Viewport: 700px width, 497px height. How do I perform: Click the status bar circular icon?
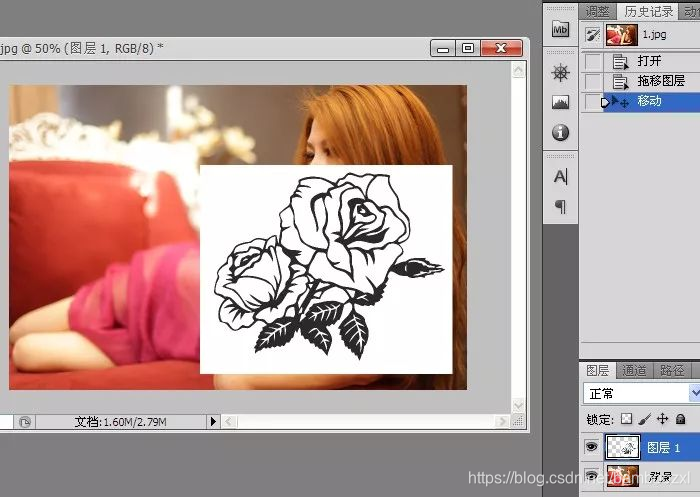coord(25,422)
